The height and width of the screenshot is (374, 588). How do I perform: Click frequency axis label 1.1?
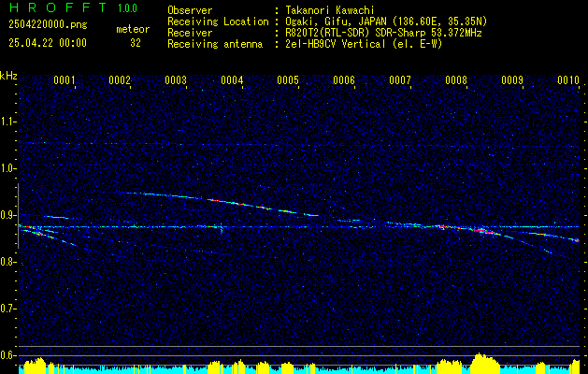click(7, 122)
